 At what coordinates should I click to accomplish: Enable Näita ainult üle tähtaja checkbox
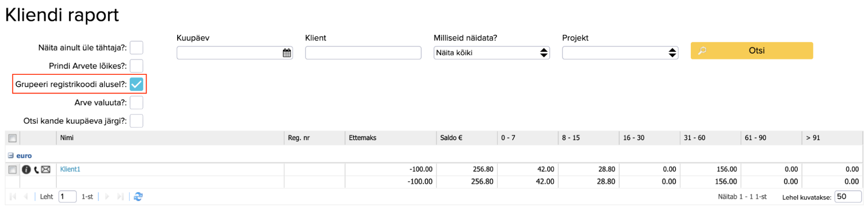coord(136,47)
